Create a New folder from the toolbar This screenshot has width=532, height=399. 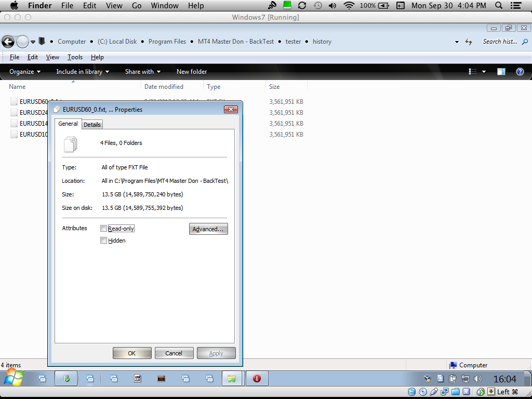click(x=192, y=72)
